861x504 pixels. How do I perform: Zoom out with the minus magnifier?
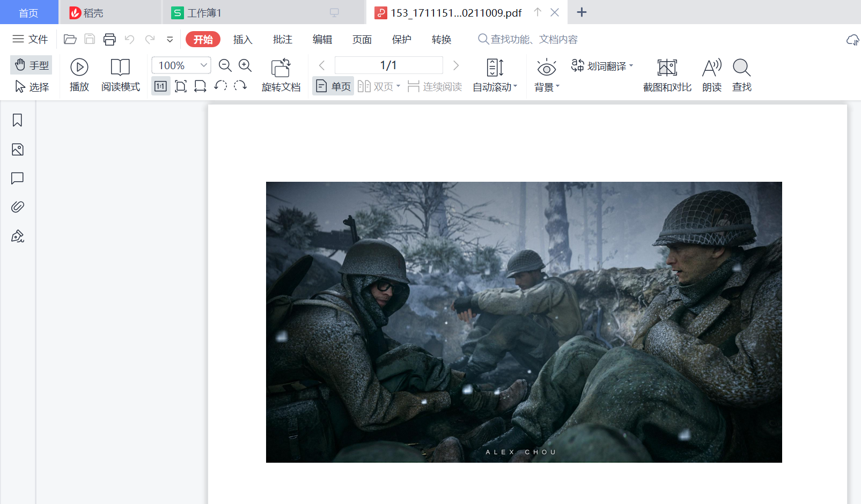tap(225, 65)
